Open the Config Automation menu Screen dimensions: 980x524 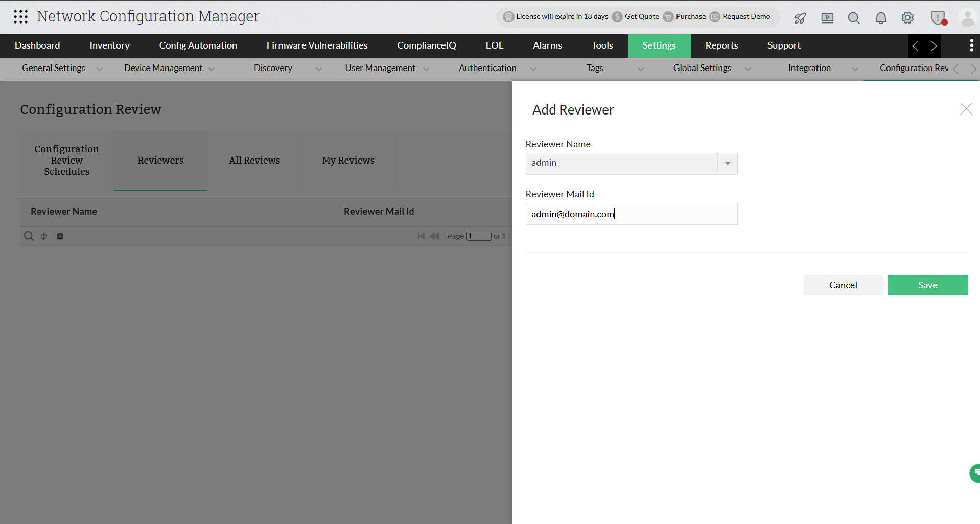(198, 46)
